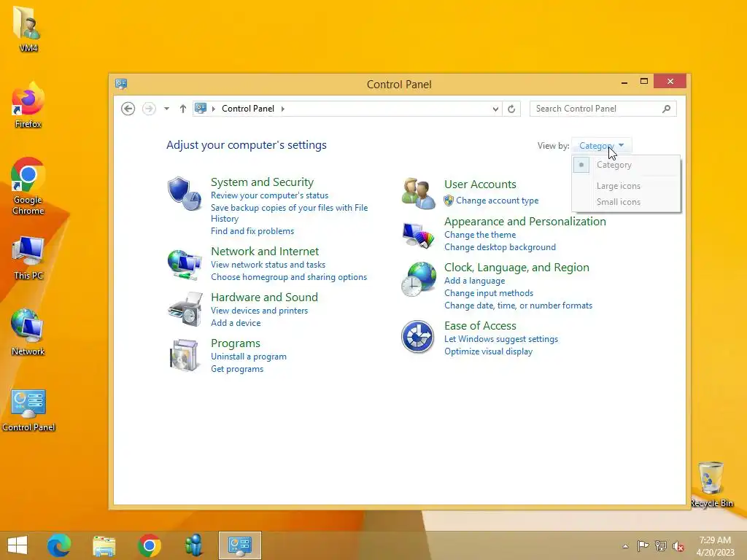This screenshot has height=560, width=747.
Task: Open the Windows Start button
Action: pyautogui.click(x=18, y=545)
